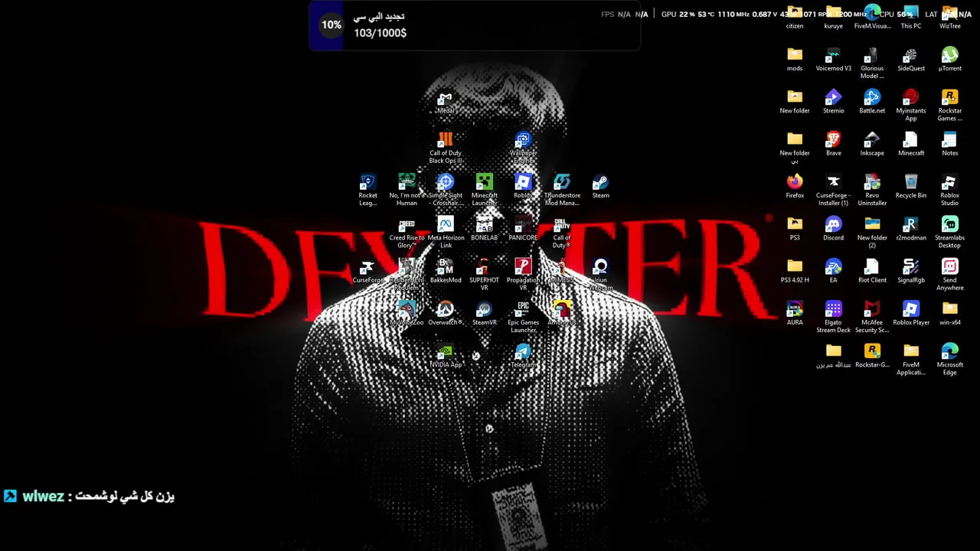
Task: Launch Telegram from the desktop
Action: pyautogui.click(x=523, y=355)
